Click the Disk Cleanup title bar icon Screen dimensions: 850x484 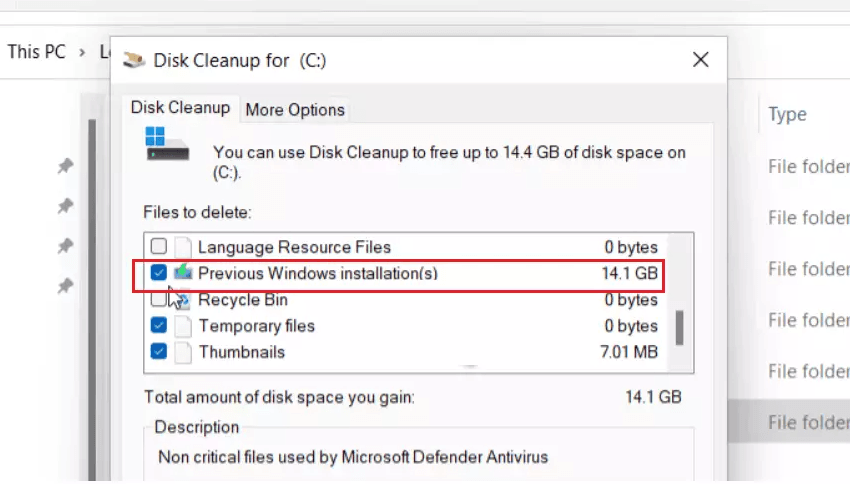coord(134,61)
